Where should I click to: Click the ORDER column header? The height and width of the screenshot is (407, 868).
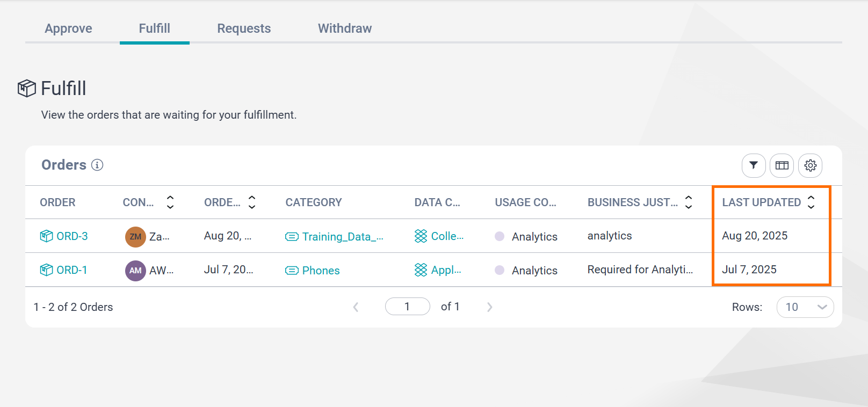(x=57, y=202)
